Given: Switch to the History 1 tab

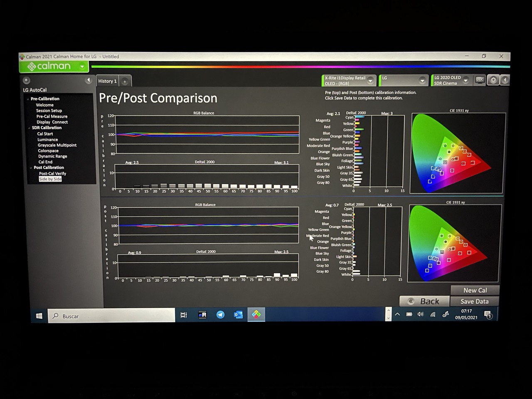Looking at the screenshot, I should pos(108,81).
